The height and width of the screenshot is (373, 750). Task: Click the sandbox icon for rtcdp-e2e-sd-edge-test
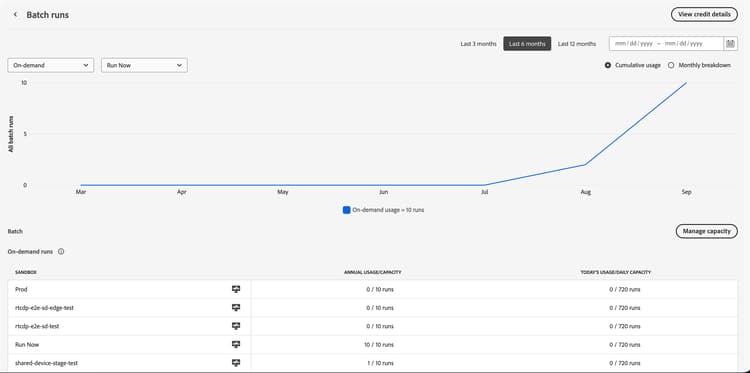[235, 307]
